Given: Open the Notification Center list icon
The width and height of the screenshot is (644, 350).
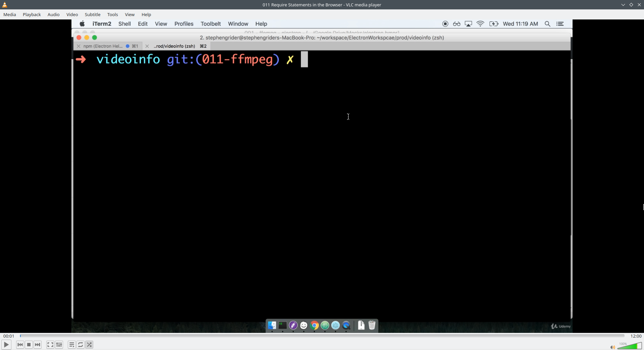Looking at the screenshot, I should pos(560,24).
